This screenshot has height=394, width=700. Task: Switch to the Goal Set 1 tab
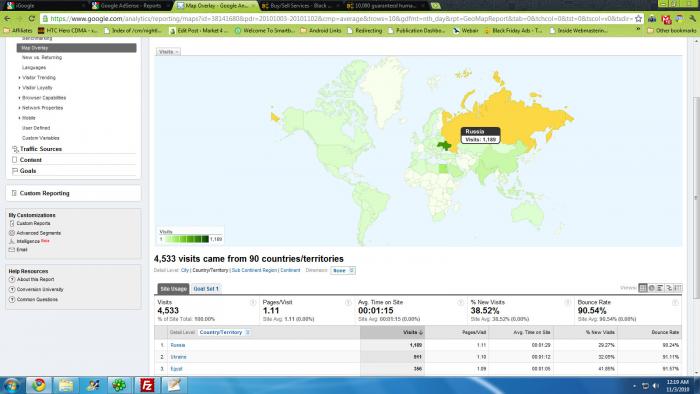coord(206,289)
